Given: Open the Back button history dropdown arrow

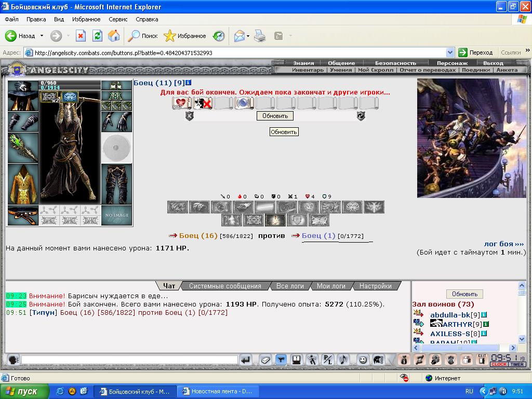Looking at the screenshot, I should 42,36.
